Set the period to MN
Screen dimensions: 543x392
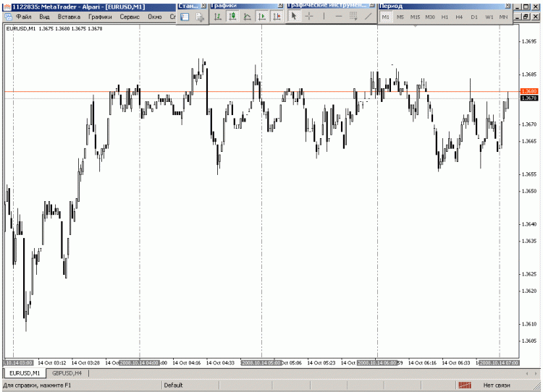point(503,17)
